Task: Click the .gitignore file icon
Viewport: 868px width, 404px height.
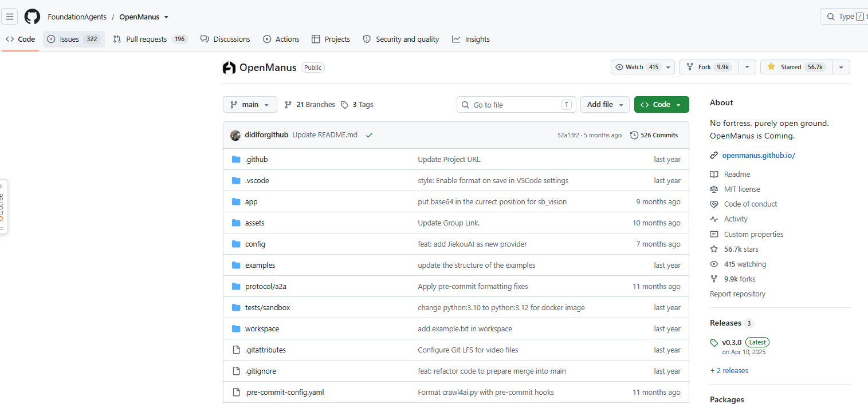Action: click(236, 371)
